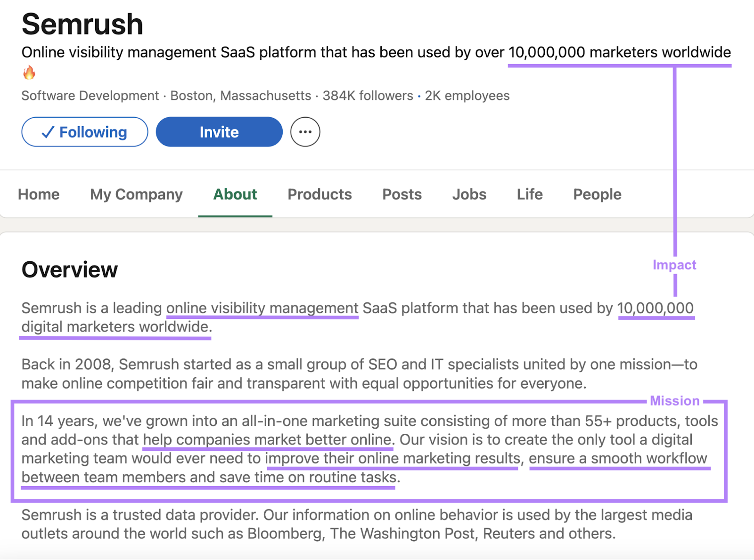
Task: Open the Posts tab
Action: click(x=402, y=194)
